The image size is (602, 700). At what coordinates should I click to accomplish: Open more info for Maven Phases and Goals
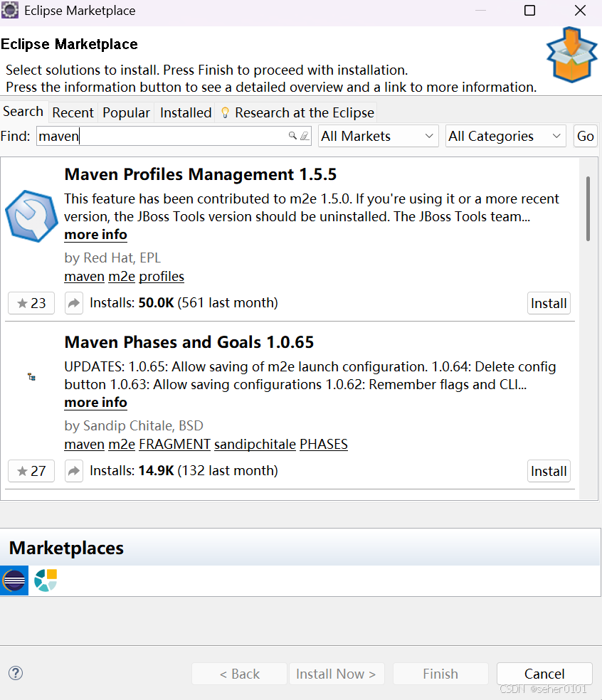(x=95, y=402)
